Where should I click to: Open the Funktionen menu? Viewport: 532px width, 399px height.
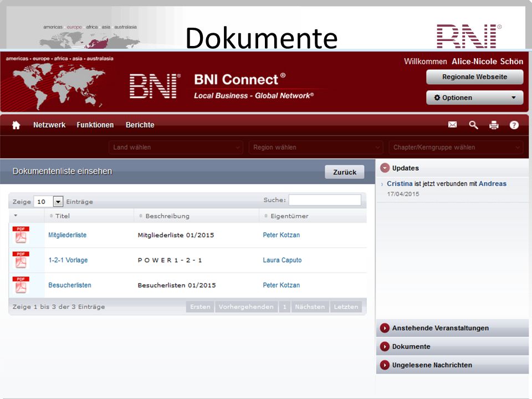click(95, 125)
